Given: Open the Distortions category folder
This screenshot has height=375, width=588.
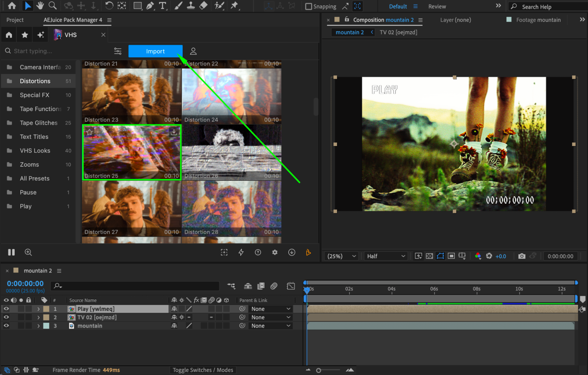Looking at the screenshot, I should tap(39, 81).
